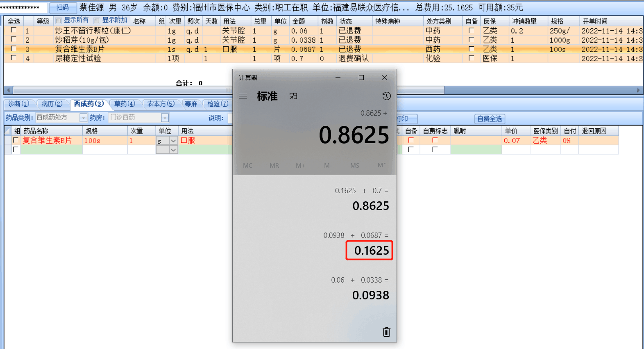Click the 自费全选 button
This screenshot has width=644, height=349.
click(490, 119)
